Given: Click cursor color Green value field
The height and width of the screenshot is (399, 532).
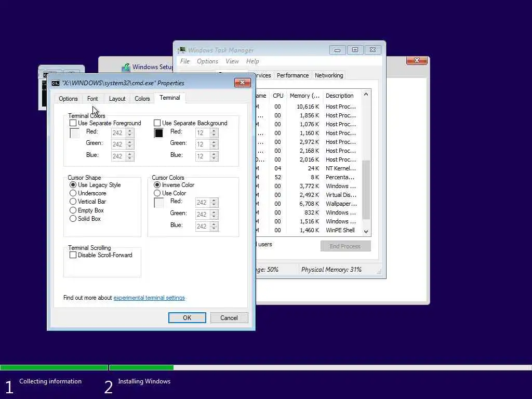Looking at the screenshot, I should coord(203,215).
